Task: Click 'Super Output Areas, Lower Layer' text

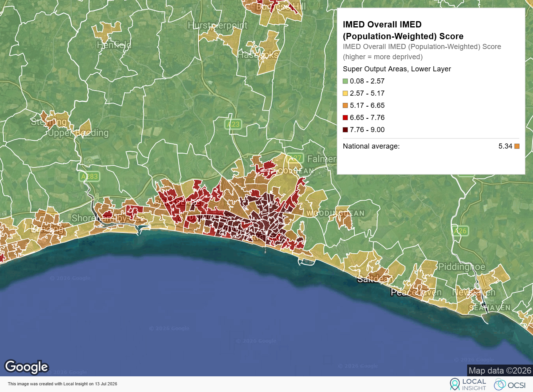Action: click(x=397, y=69)
